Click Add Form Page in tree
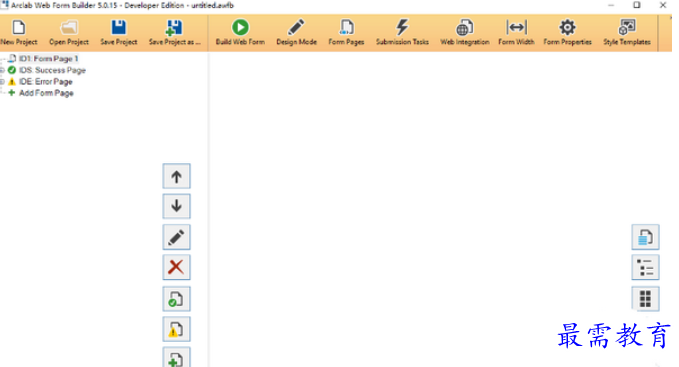Viewport: 679px width, 367px height. pos(46,93)
